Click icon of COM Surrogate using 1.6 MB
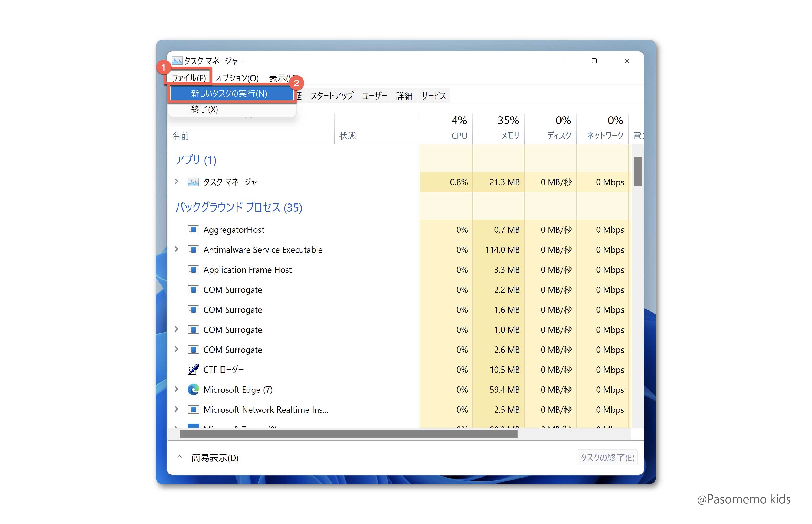The image size is (812, 524). click(x=193, y=310)
